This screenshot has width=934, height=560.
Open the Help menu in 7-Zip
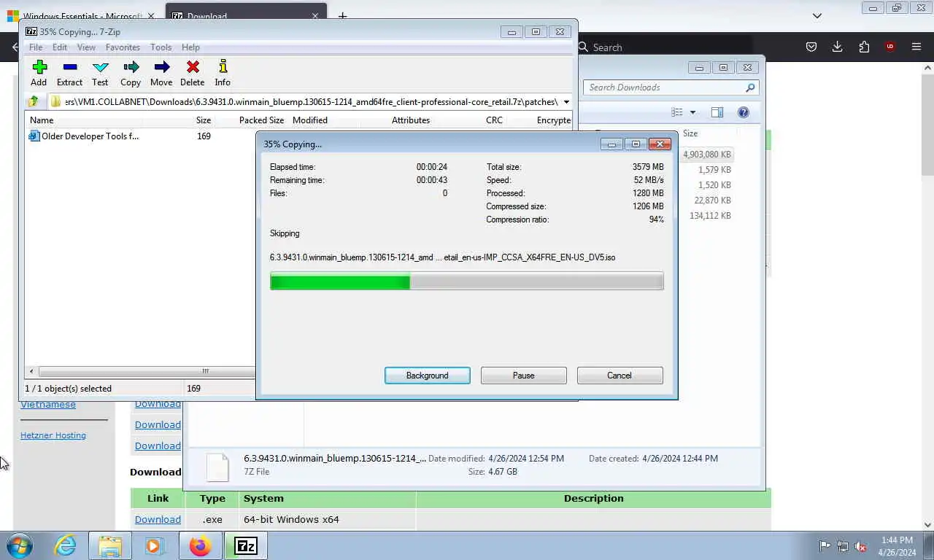(x=190, y=47)
